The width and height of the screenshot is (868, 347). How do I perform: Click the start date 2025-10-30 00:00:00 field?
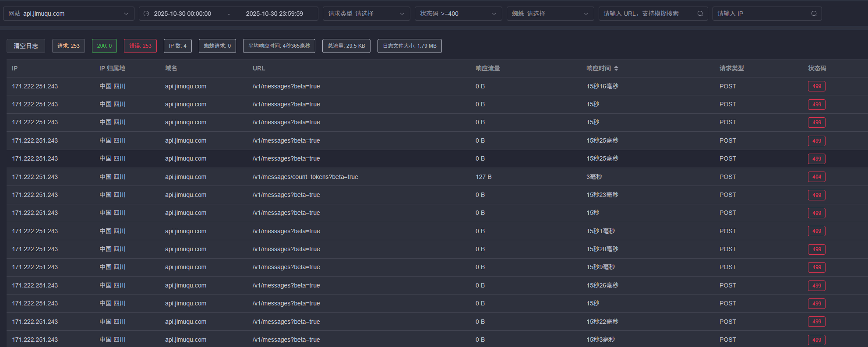pyautogui.click(x=183, y=14)
